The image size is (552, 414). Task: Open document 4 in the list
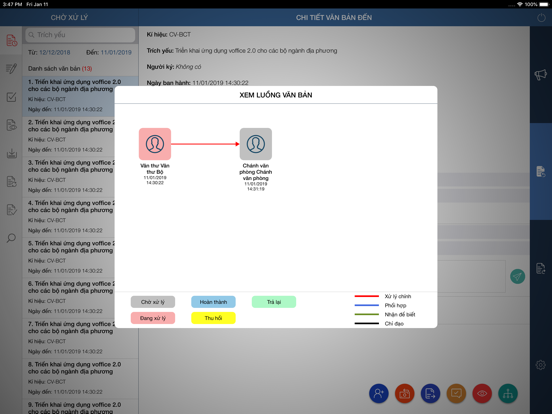[x=69, y=217]
